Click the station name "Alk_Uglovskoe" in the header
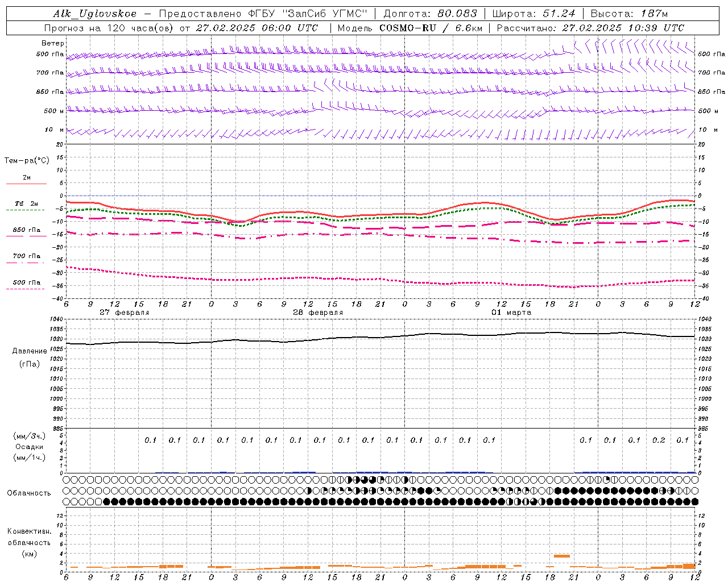Image resolution: width=728 pixels, height=582 pixels. click(x=95, y=14)
